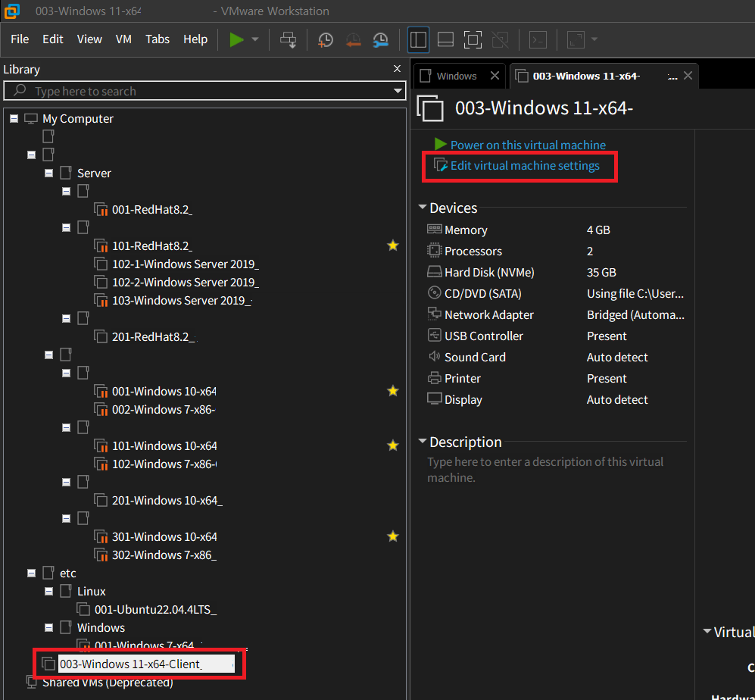Viewport: 755px width, 700px height.
Task: Click Send Ctrl+Alt+Del toolbar icon
Action: [288, 40]
